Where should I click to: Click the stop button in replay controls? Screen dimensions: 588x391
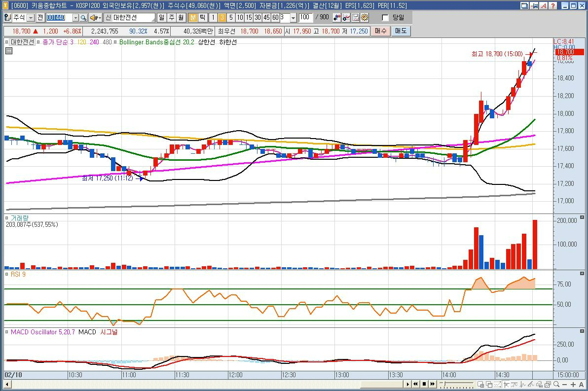(424, 384)
